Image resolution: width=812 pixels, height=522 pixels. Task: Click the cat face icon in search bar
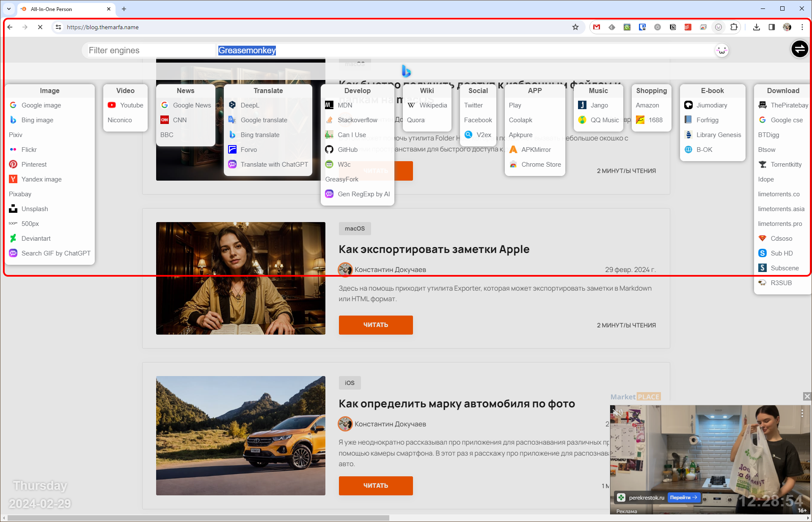click(x=721, y=51)
